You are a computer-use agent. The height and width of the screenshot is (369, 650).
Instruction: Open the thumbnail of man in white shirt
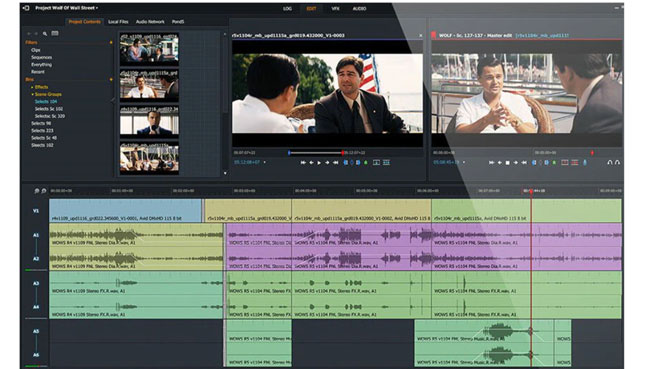point(149,85)
